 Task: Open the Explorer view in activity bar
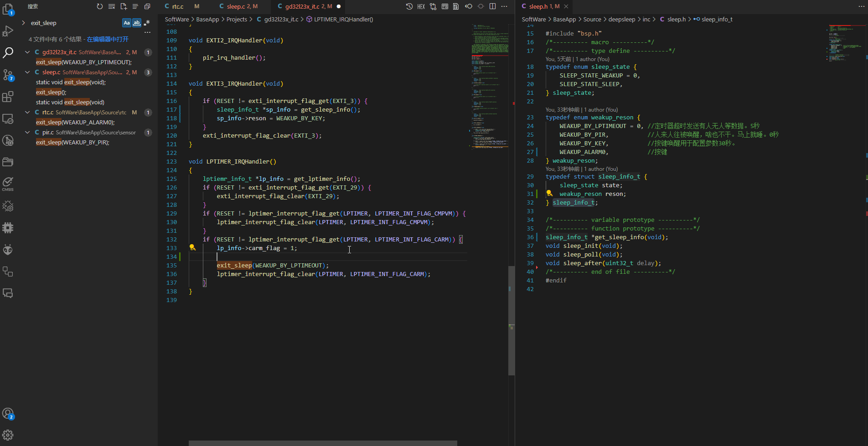coord(8,9)
